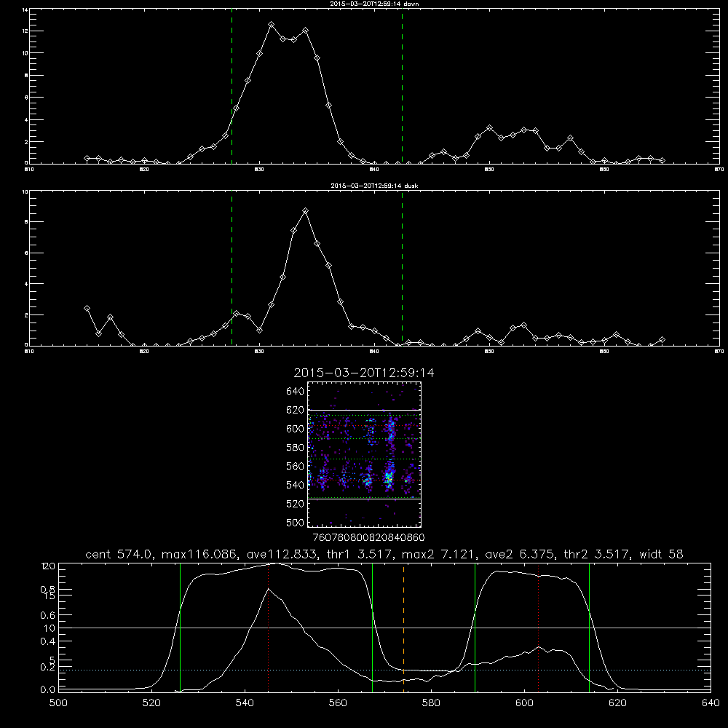Select the 'max2 7.121' value in stats line
The width and height of the screenshot is (728, 728).
click(x=438, y=554)
